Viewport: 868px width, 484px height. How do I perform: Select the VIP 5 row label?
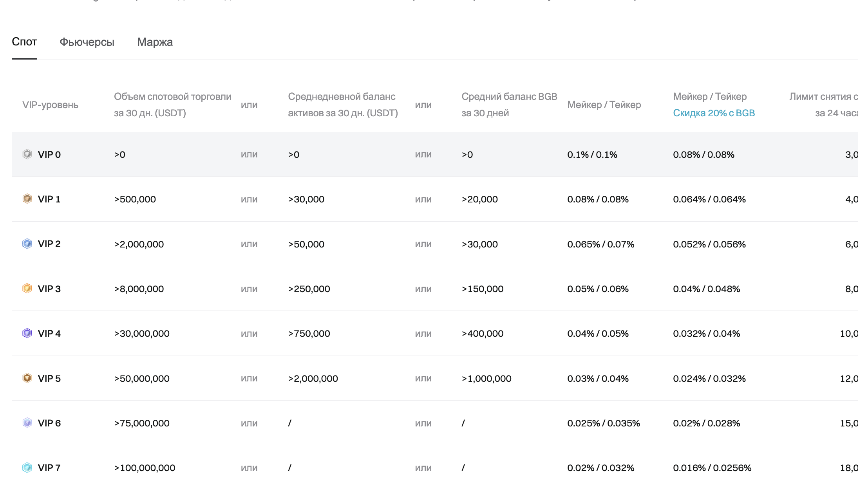tap(49, 378)
